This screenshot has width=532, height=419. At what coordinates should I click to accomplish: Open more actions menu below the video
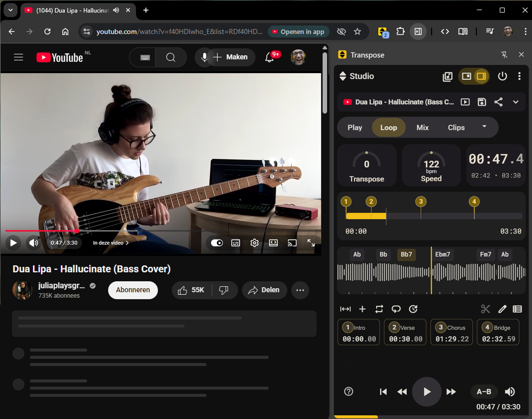300,290
